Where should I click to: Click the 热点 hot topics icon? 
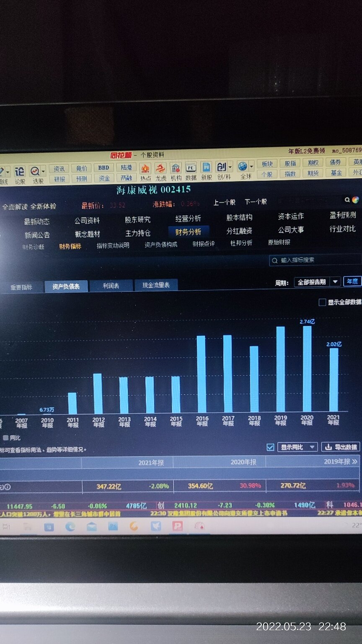145,169
